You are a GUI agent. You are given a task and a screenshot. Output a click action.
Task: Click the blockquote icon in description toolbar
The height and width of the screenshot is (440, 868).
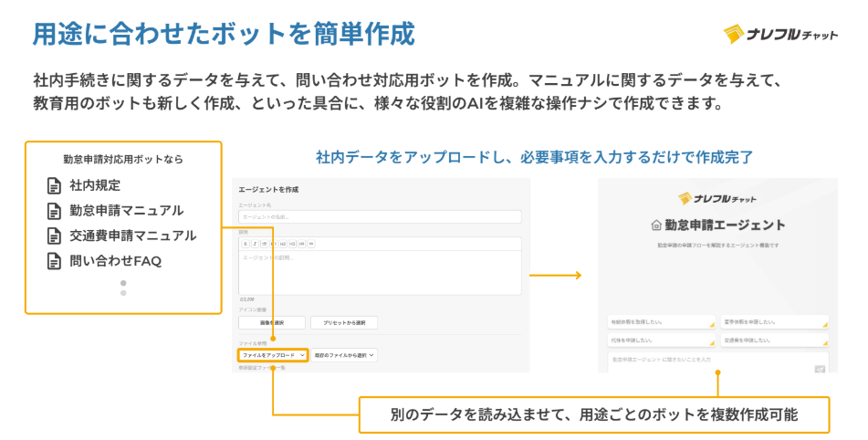point(311,244)
